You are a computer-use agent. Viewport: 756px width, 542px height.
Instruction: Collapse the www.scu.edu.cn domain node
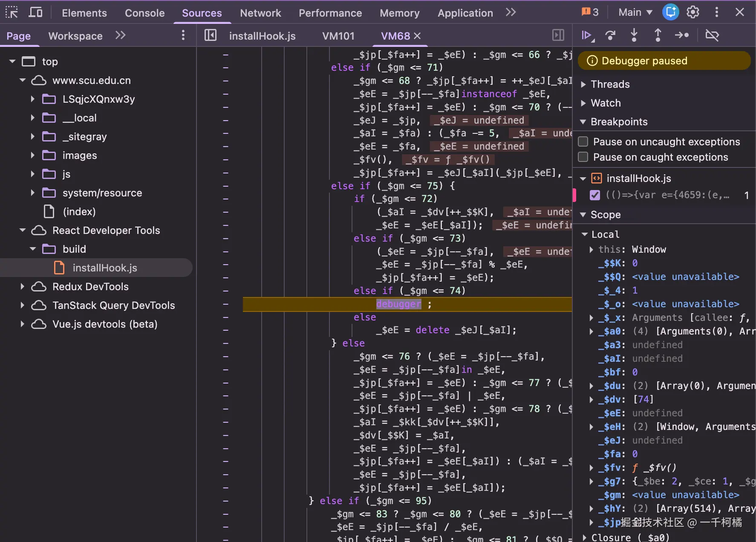click(23, 80)
